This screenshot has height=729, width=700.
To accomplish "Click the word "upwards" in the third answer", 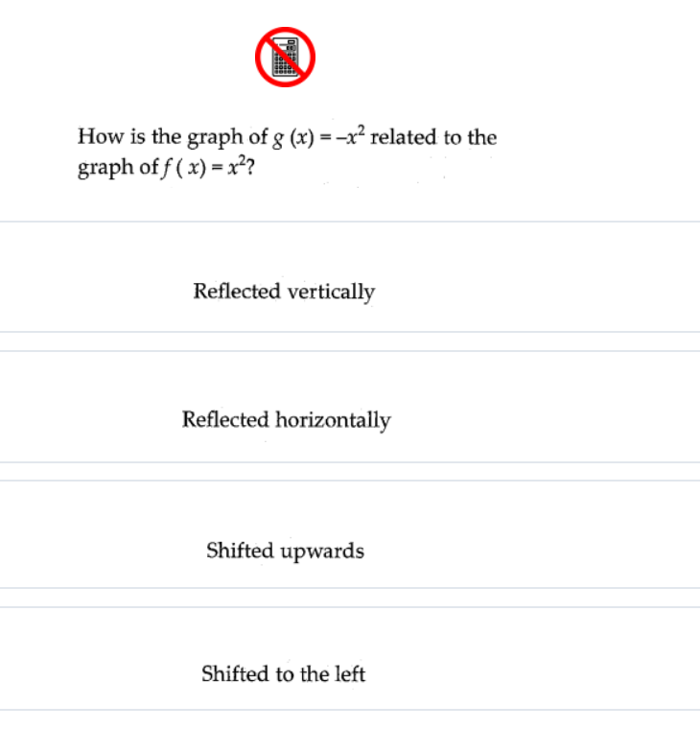I will 322,552.
